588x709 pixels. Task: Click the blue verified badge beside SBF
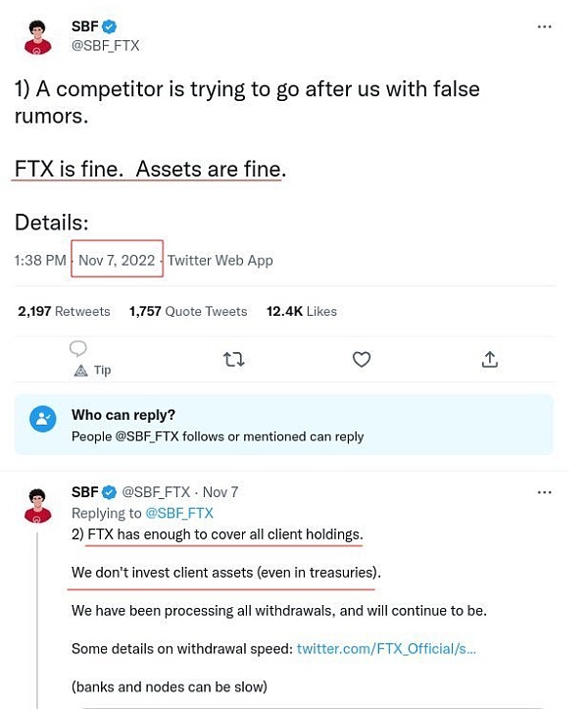(110, 27)
